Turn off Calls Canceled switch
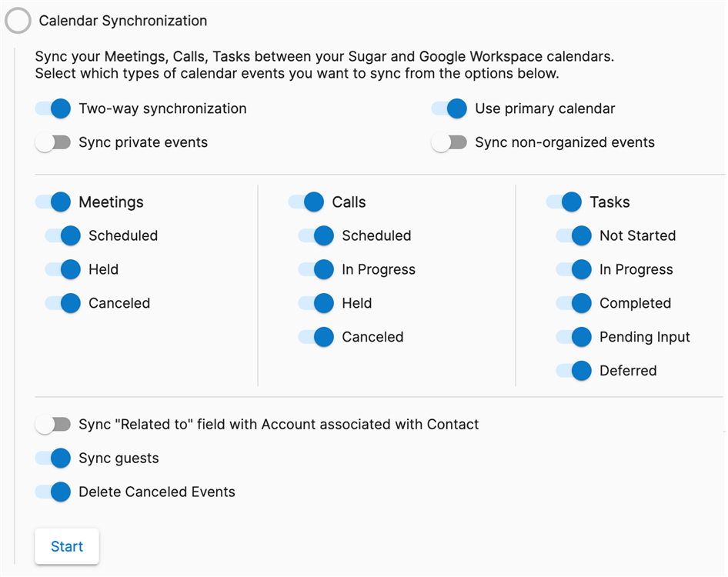 pos(316,337)
